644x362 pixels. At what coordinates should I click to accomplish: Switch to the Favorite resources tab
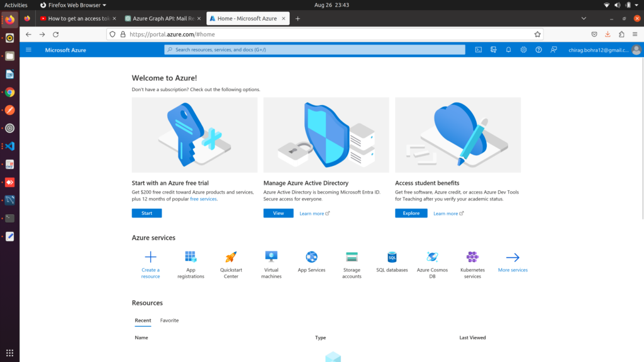(169, 321)
